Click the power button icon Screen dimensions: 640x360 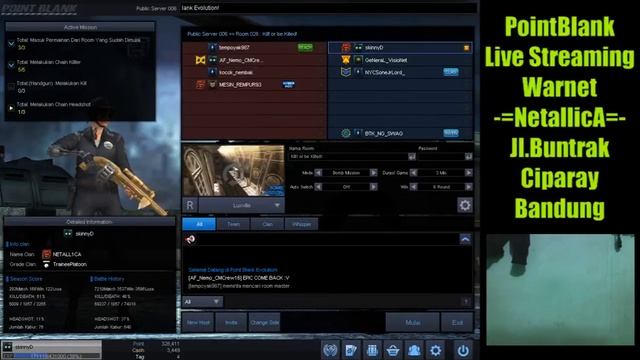463,350
